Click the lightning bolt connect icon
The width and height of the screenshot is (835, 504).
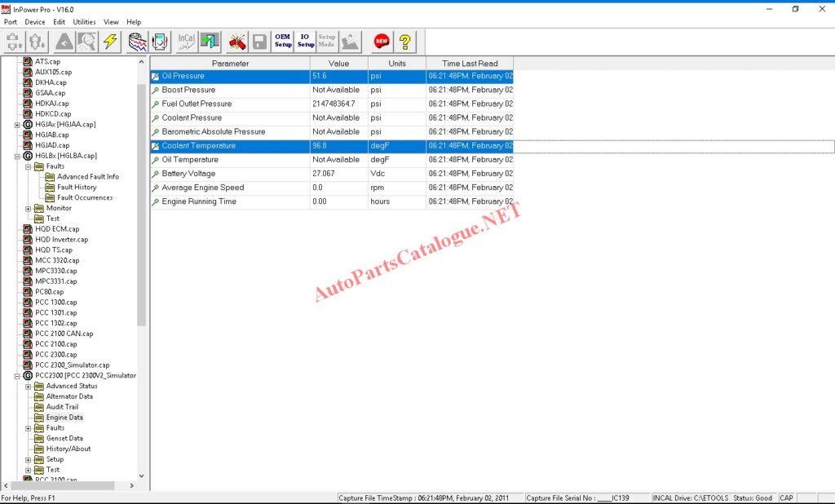[109, 41]
